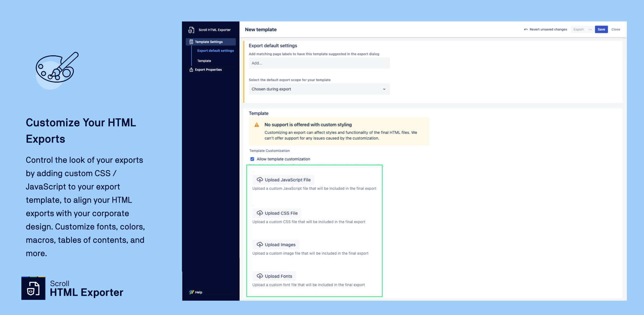Click the Help icon at sidebar bottom
This screenshot has width=644, height=315.
point(191,292)
